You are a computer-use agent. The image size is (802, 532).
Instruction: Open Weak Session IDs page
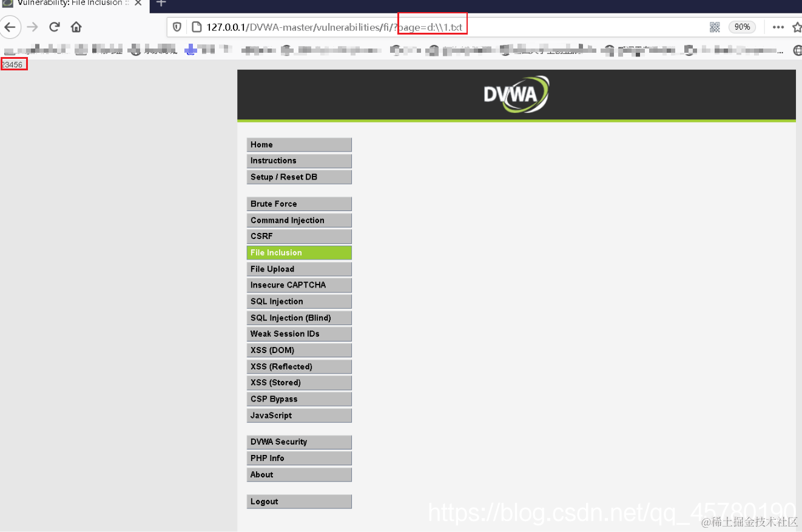299,334
